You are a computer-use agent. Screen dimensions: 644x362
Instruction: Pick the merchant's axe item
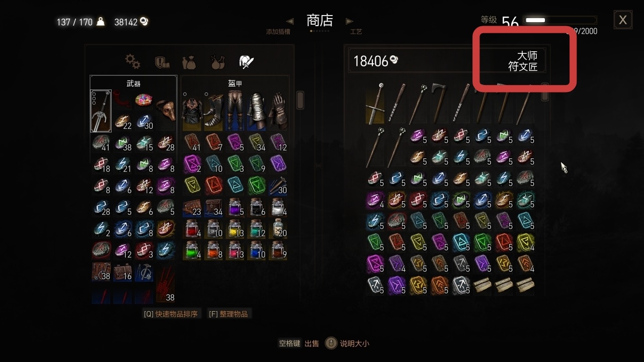point(438,104)
